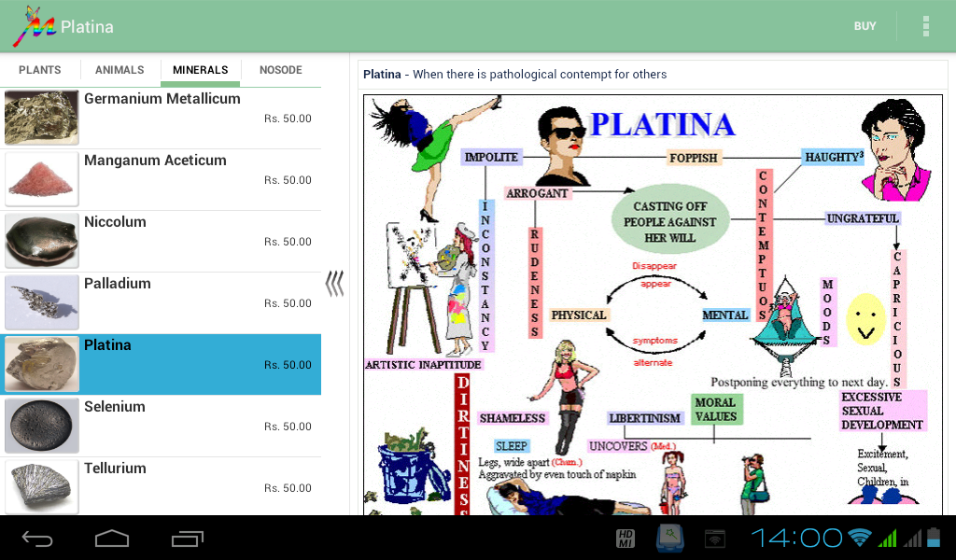Tap the Palladium mineral thumbnail
This screenshot has height=560, width=956.
pos(41,302)
